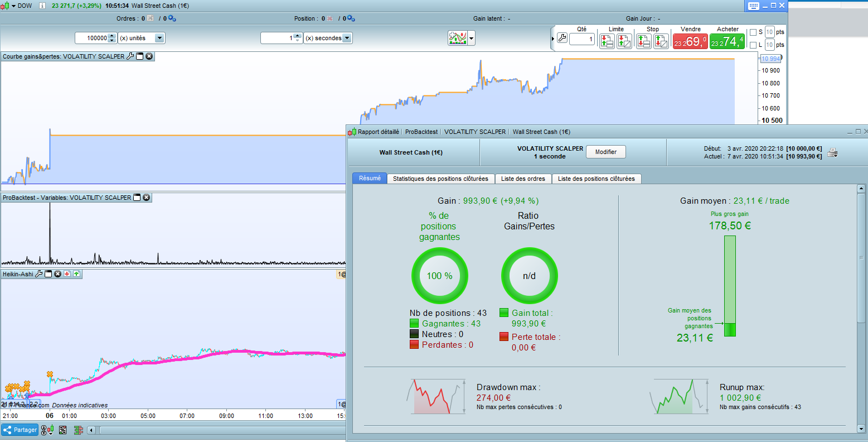Select the Résumé tab

click(370, 178)
